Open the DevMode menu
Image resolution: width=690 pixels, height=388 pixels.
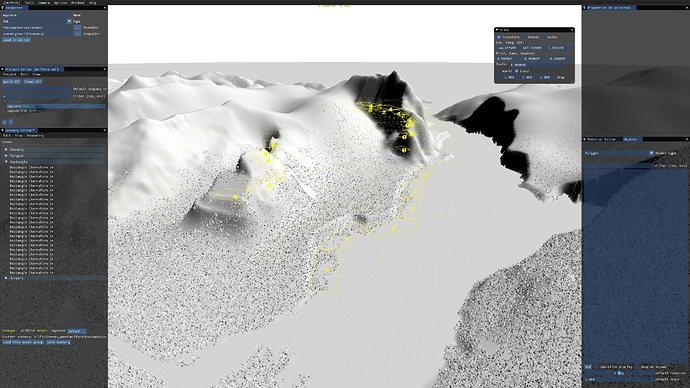(11, 2)
